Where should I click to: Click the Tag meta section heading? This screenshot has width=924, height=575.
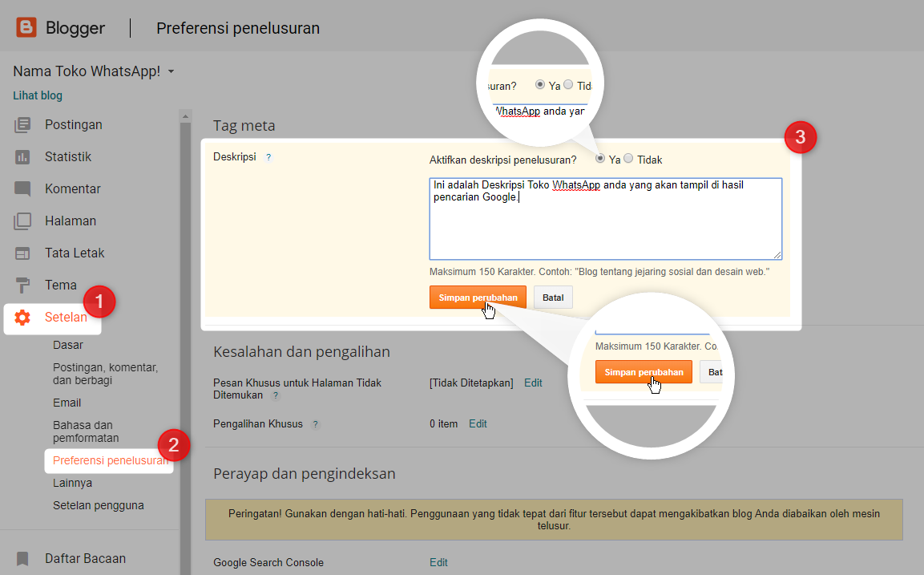(244, 126)
